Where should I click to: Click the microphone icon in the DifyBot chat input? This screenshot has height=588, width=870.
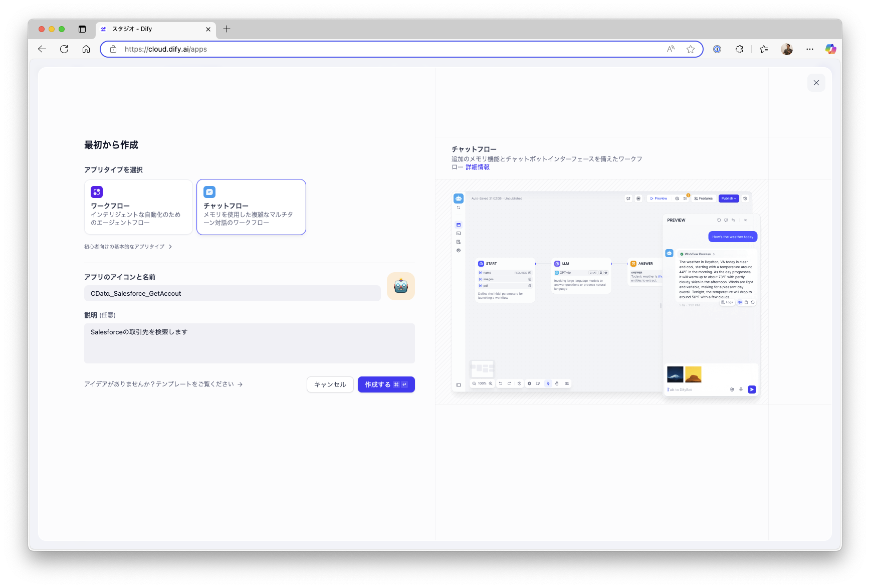pos(741,389)
